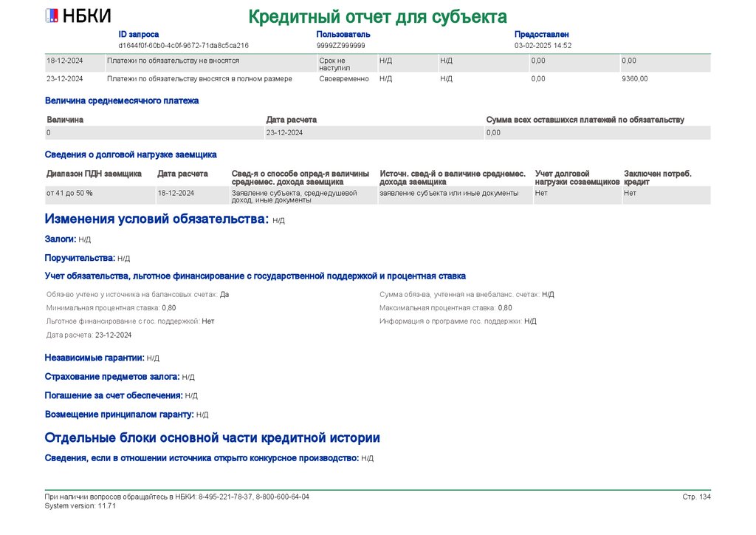The image size is (756, 535).
Task: Click the НБКИ logo icon
Action: point(52,16)
